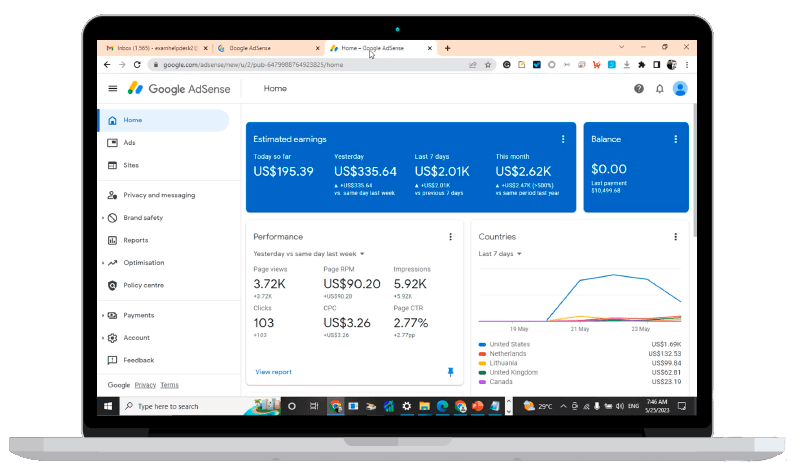
Task: Click the Windows Start button
Action: (108, 406)
